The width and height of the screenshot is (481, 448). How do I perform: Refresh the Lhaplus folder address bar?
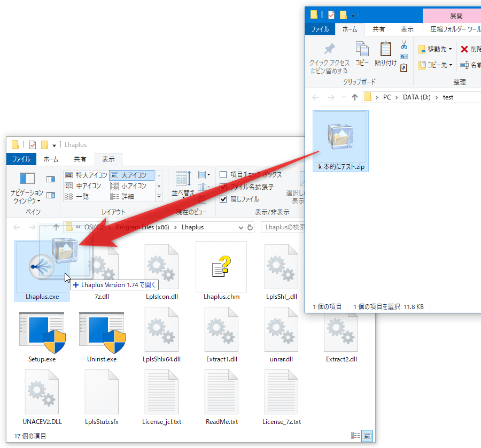[x=250, y=227]
